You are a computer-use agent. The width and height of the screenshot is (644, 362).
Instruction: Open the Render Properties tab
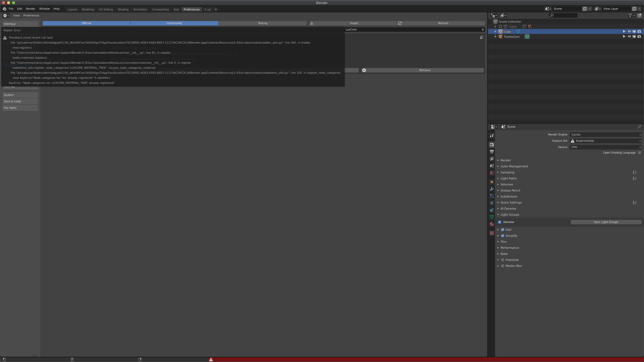(x=492, y=144)
